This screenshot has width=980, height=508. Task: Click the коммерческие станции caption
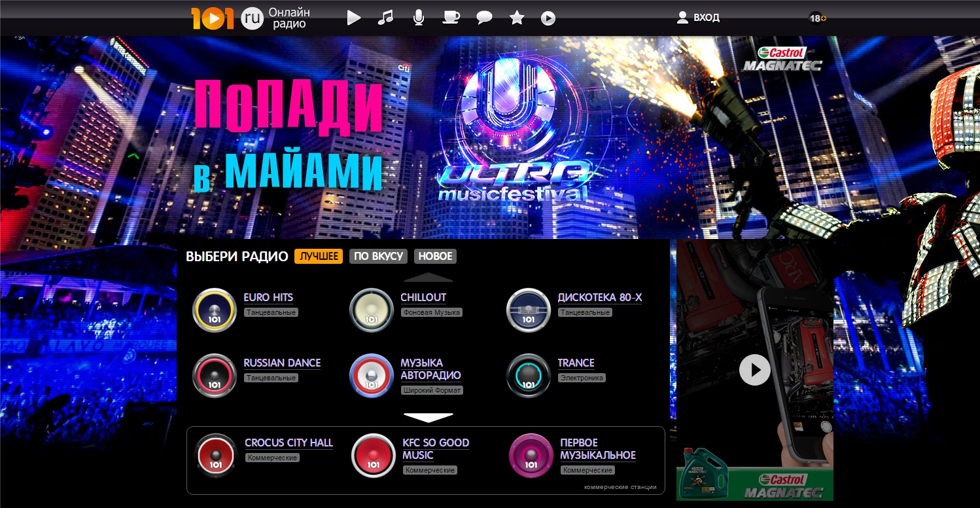pos(621,487)
